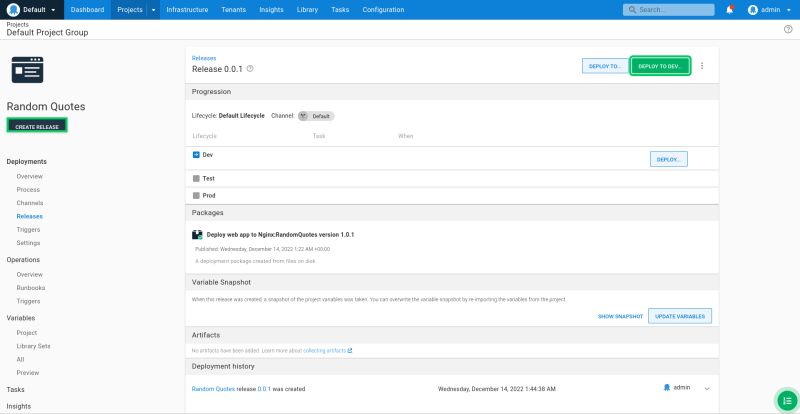
Task: Open Settings in sidebar
Action: coord(28,243)
